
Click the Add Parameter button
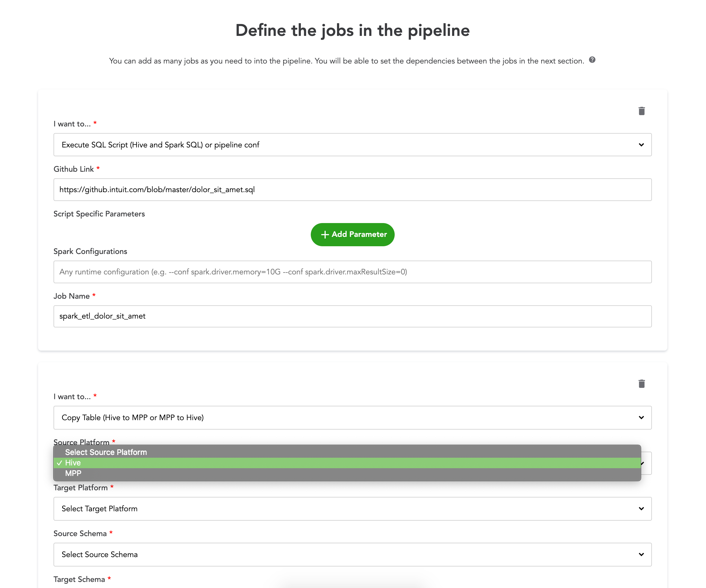(x=352, y=234)
